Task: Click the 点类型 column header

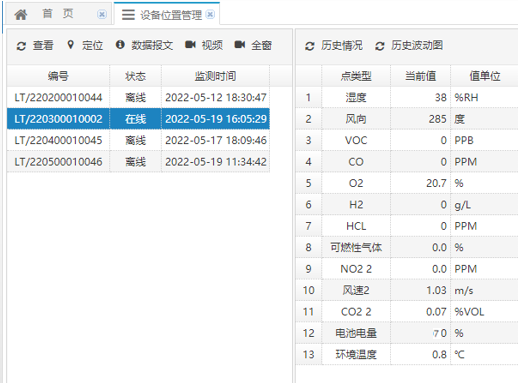Action: click(x=356, y=76)
